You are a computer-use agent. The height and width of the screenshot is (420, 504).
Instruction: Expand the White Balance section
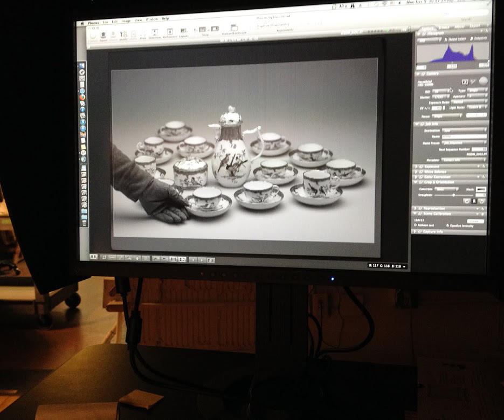coord(415,172)
